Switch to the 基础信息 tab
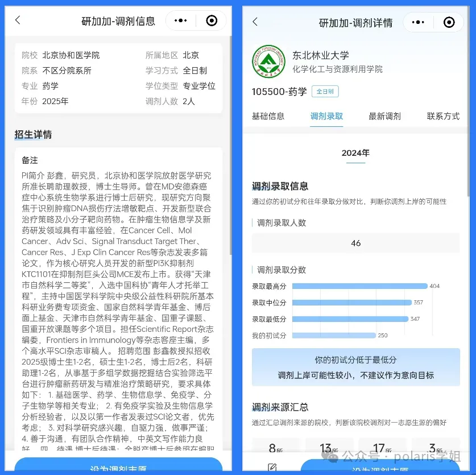476x475 pixels. click(268, 116)
